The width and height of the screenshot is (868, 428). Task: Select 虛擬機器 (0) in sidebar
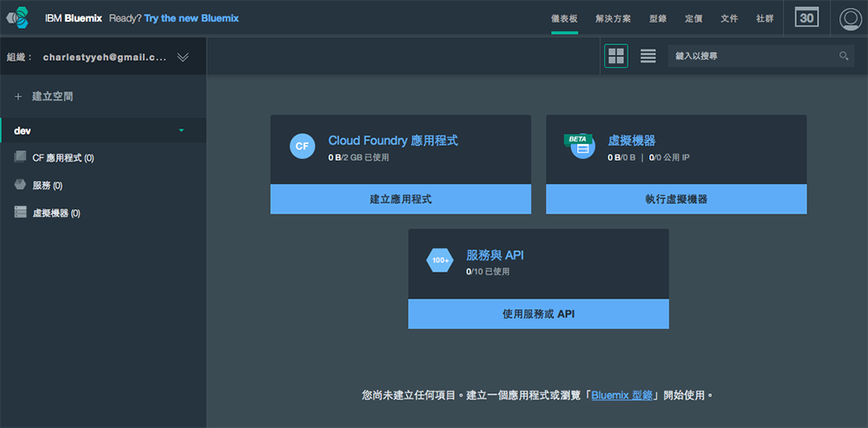[56, 214]
